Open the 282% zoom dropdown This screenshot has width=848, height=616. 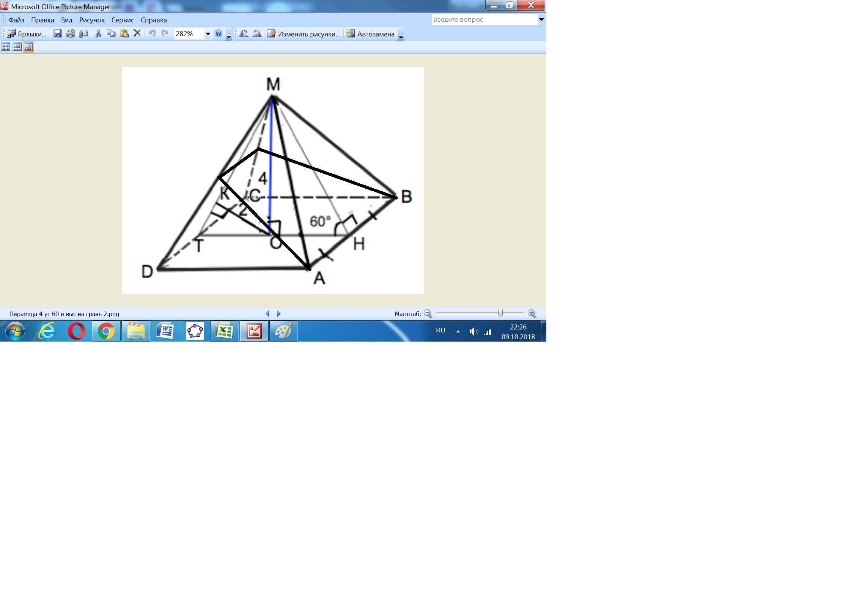point(208,34)
